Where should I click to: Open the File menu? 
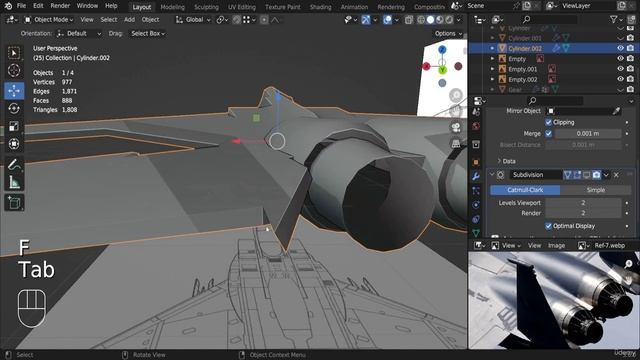tap(21, 6)
